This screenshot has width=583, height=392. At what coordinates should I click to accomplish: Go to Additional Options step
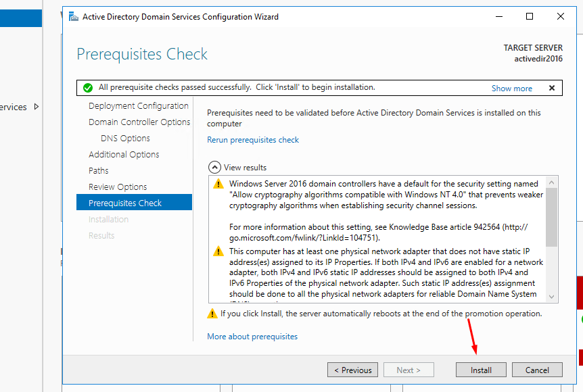[124, 155]
